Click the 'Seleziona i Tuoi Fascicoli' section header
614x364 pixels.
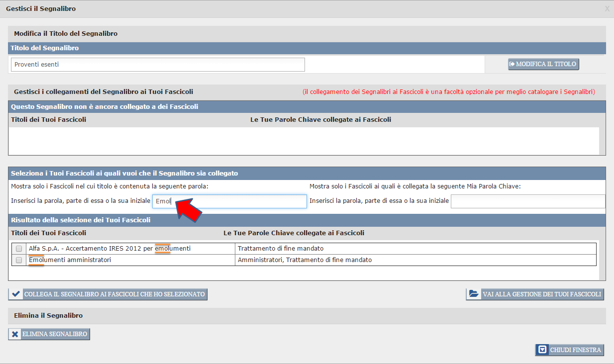click(x=124, y=173)
